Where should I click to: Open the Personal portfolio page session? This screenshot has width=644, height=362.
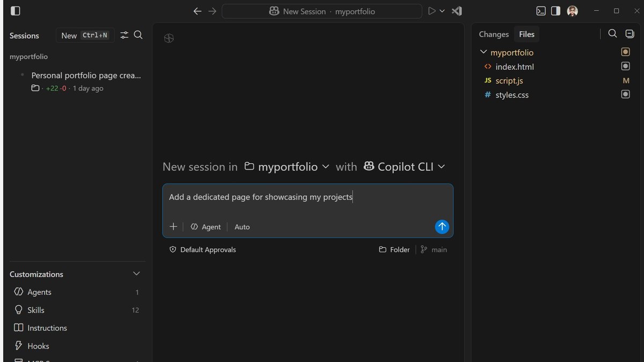80,82
